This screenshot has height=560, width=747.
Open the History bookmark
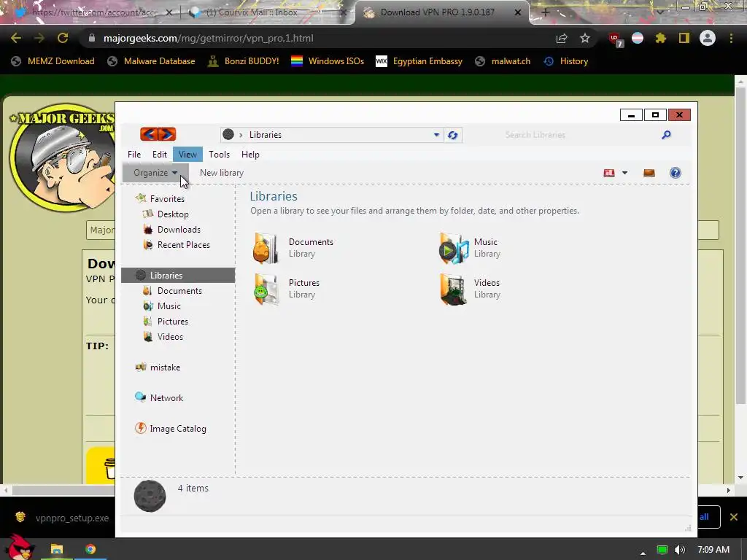[x=566, y=61]
